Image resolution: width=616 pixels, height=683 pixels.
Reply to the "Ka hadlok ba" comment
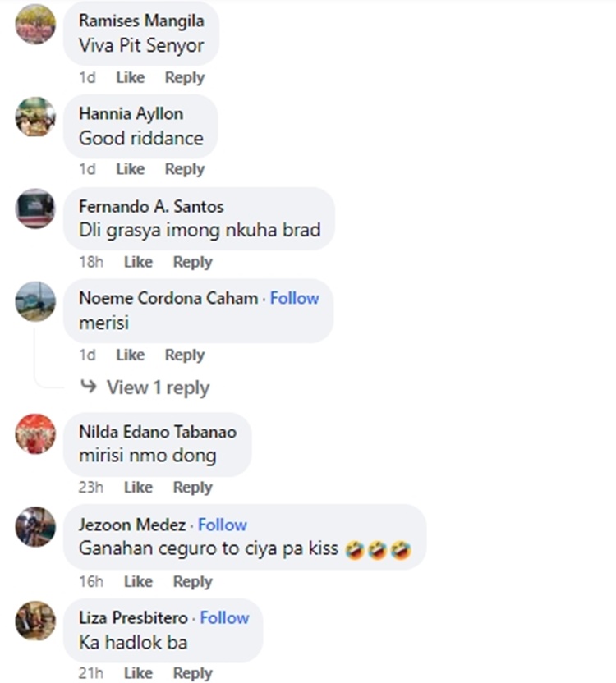click(x=192, y=673)
